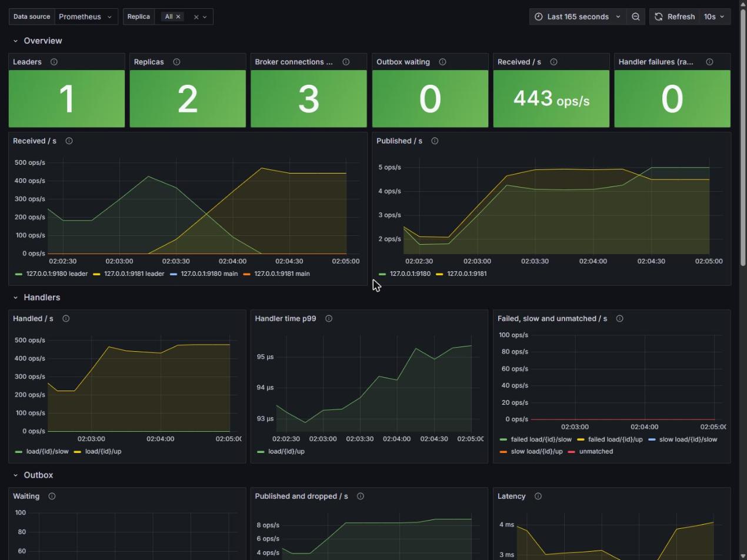The image size is (747, 560).
Task: Open info tooltip icon for Leaders panel
Action: [54, 62]
